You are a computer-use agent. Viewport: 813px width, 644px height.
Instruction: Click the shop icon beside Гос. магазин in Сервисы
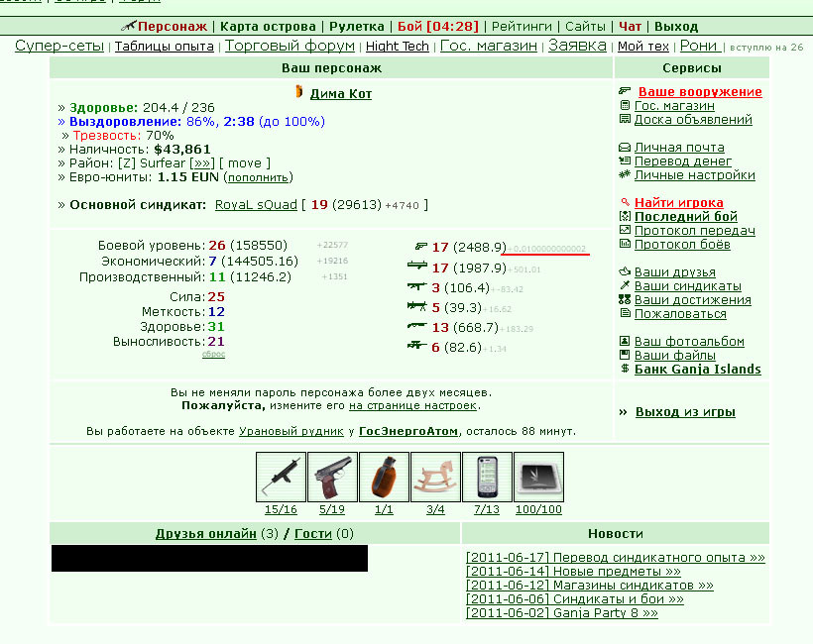pos(625,105)
